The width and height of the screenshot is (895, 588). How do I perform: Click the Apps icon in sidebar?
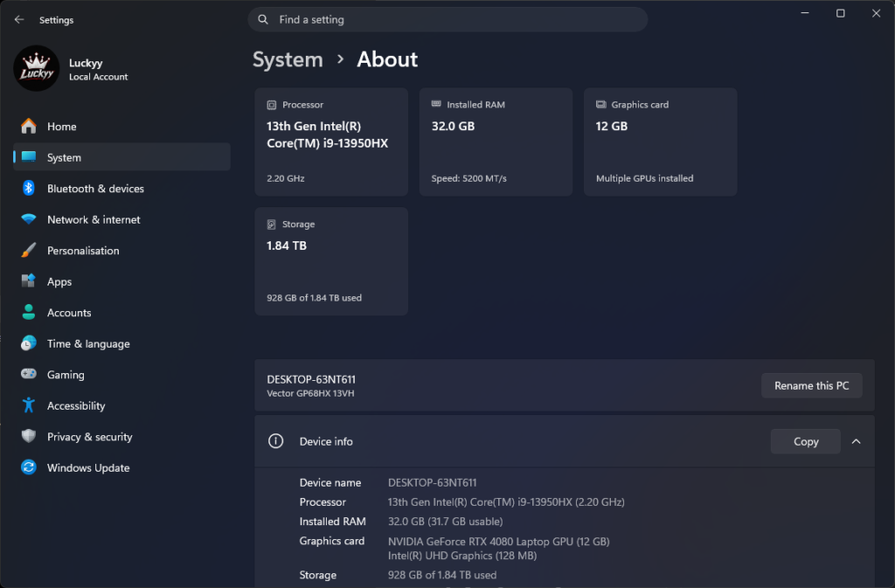(x=29, y=280)
